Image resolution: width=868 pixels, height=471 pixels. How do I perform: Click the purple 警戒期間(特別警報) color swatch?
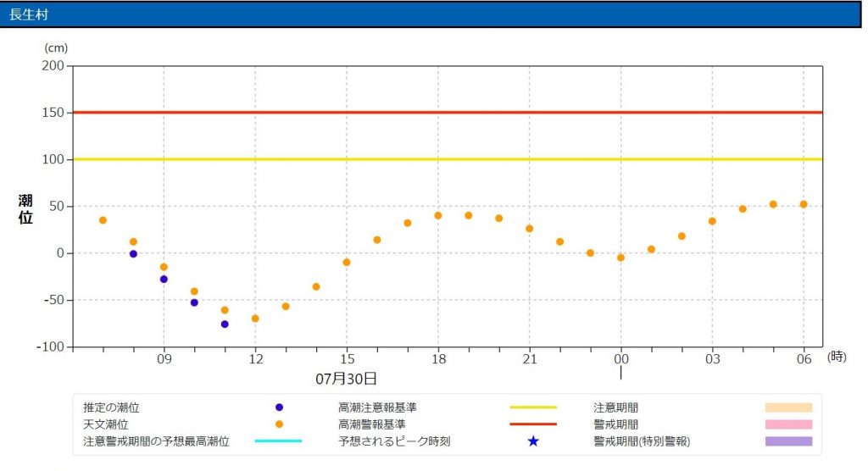[x=789, y=441]
